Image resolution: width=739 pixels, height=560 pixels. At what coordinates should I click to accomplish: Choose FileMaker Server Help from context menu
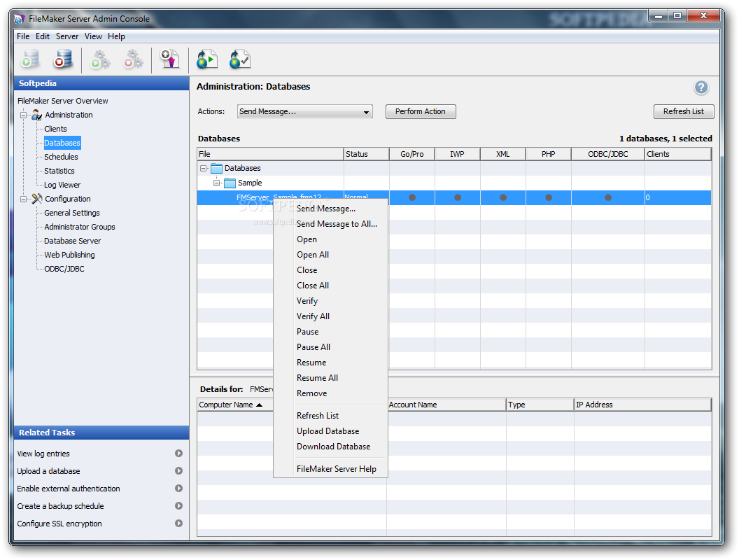[330, 469]
